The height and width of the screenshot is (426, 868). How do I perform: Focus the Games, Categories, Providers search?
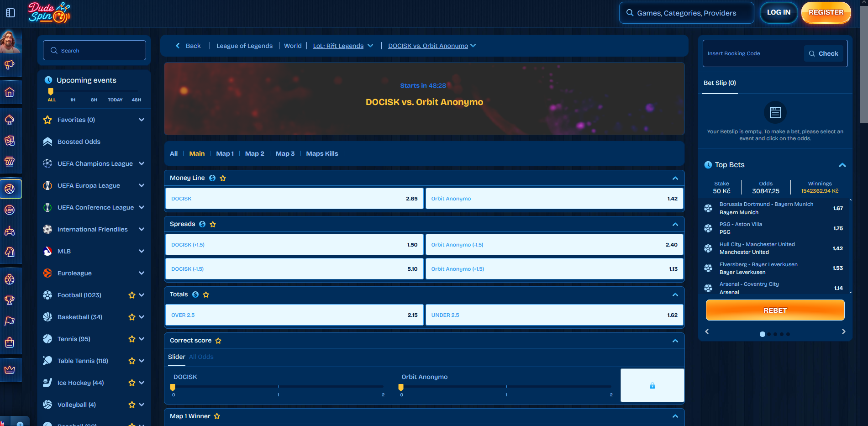coord(686,13)
